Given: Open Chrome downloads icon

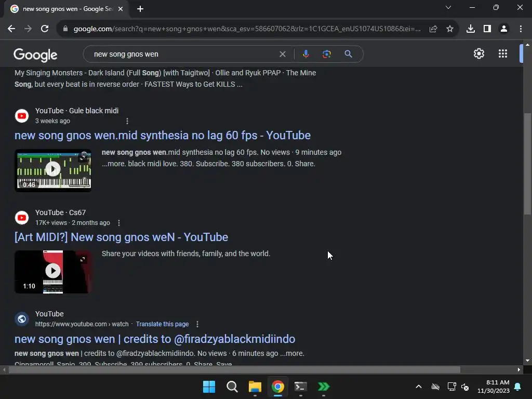Looking at the screenshot, I should (471, 29).
